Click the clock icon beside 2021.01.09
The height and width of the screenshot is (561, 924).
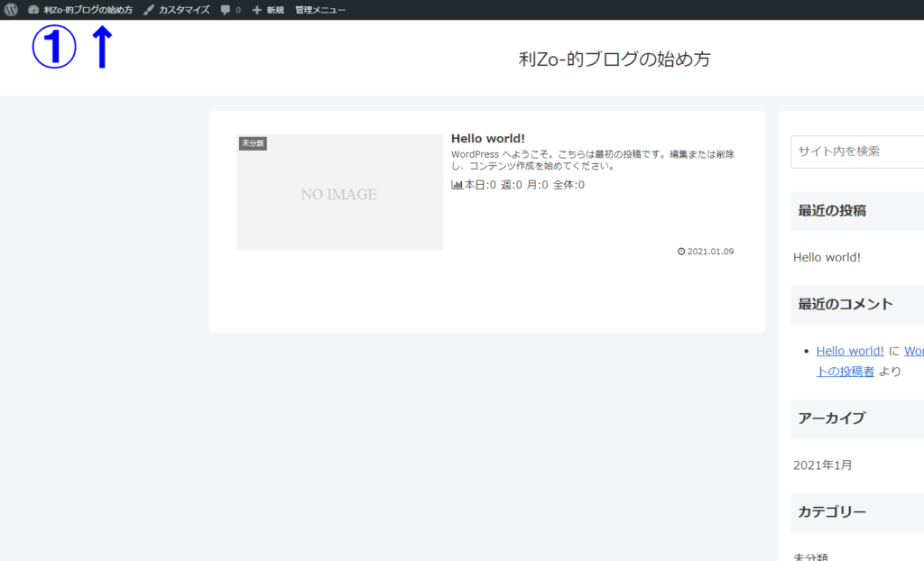pyautogui.click(x=680, y=252)
